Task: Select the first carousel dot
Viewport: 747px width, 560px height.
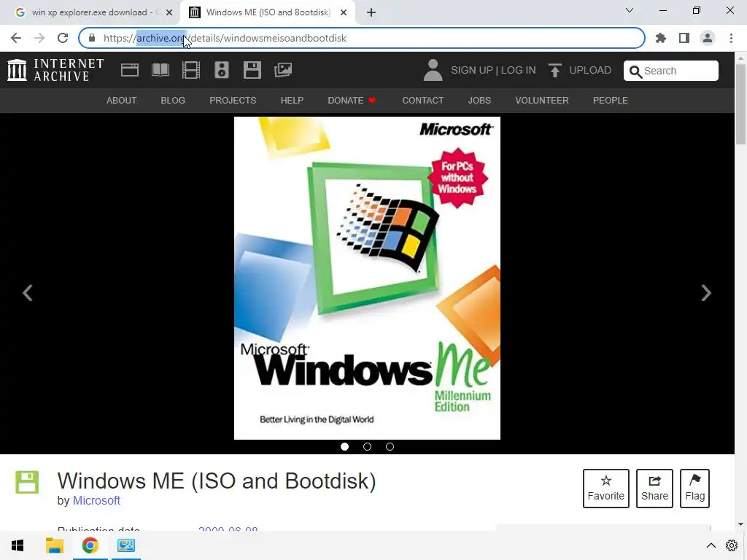Action: (x=344, y=447)
